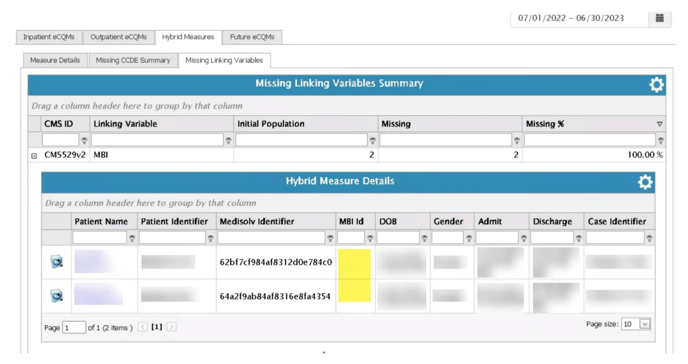Click page number [1] link
The height and width of the screenshot is (364, 688).
point(157,327)
